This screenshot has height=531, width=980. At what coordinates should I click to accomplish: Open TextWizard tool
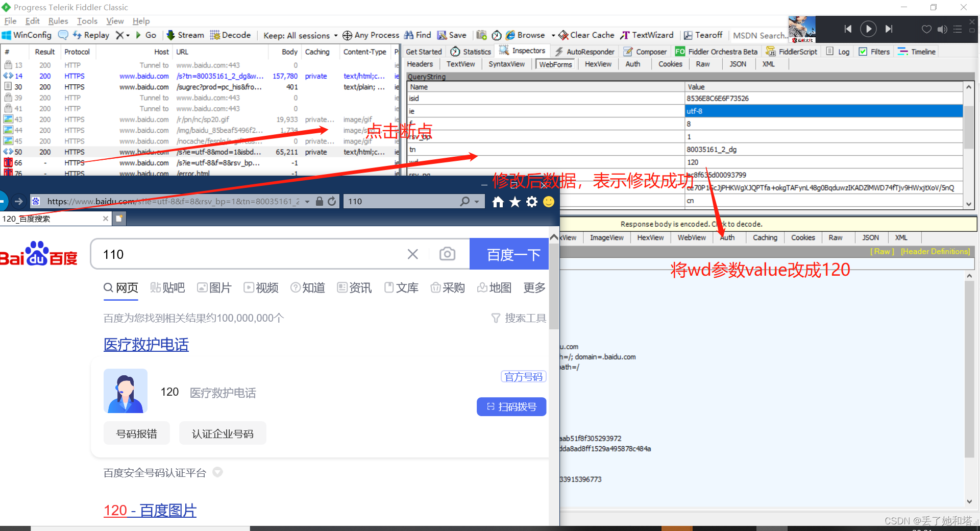coord(647,35)
